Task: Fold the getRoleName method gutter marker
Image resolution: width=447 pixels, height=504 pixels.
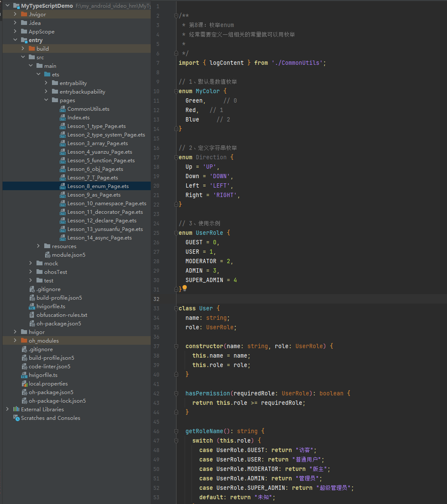Action: (176, 431)
